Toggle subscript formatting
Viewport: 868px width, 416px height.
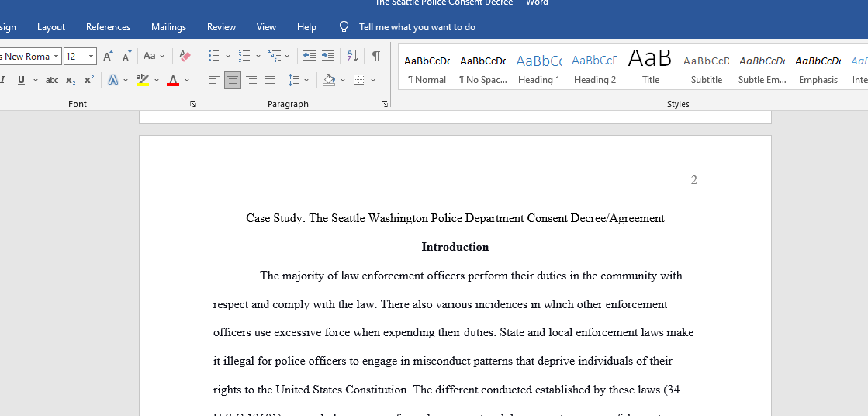pos(71,80)
